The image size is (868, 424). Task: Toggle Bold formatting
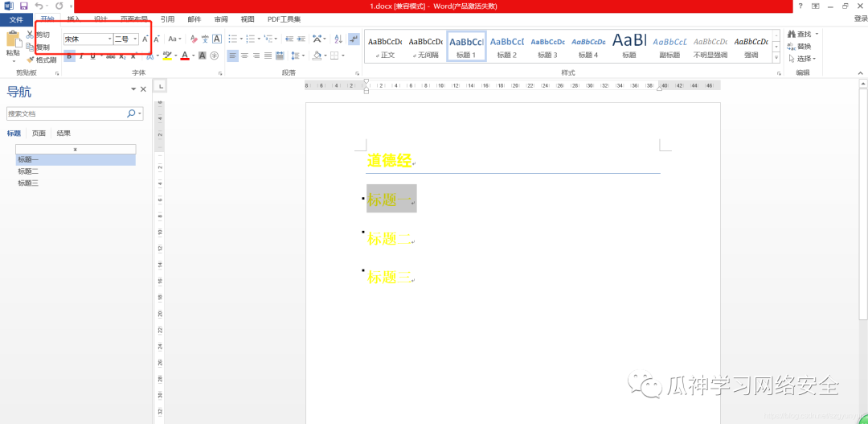tap(69, 56)
